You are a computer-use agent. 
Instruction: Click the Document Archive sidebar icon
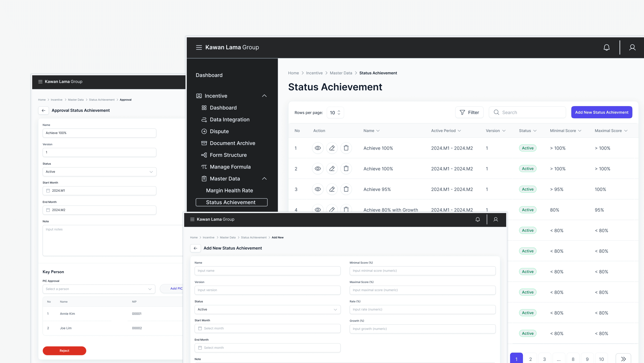(x=204, y=143)
